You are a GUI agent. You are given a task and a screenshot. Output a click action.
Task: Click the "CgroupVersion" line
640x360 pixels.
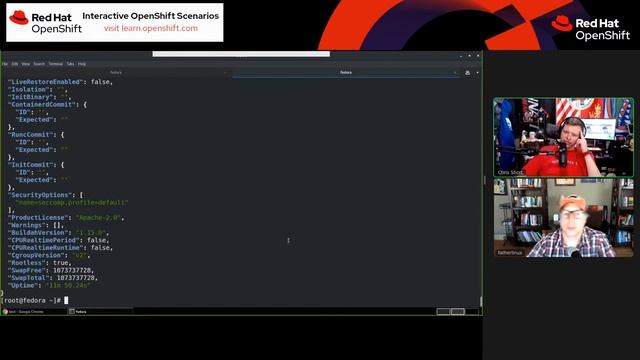(x=49, y=255)
